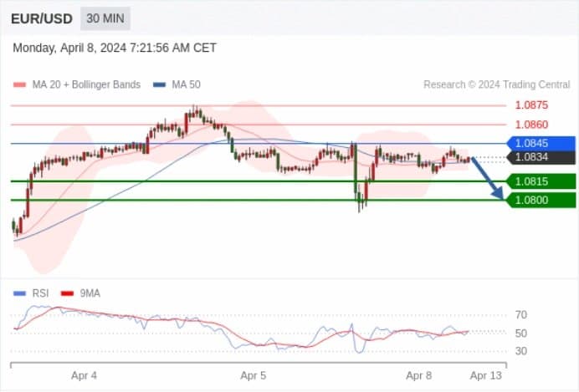This screenshot has width=579, height=392.
Task: Click the 1.0860 resistance level label
Action: 531,125
